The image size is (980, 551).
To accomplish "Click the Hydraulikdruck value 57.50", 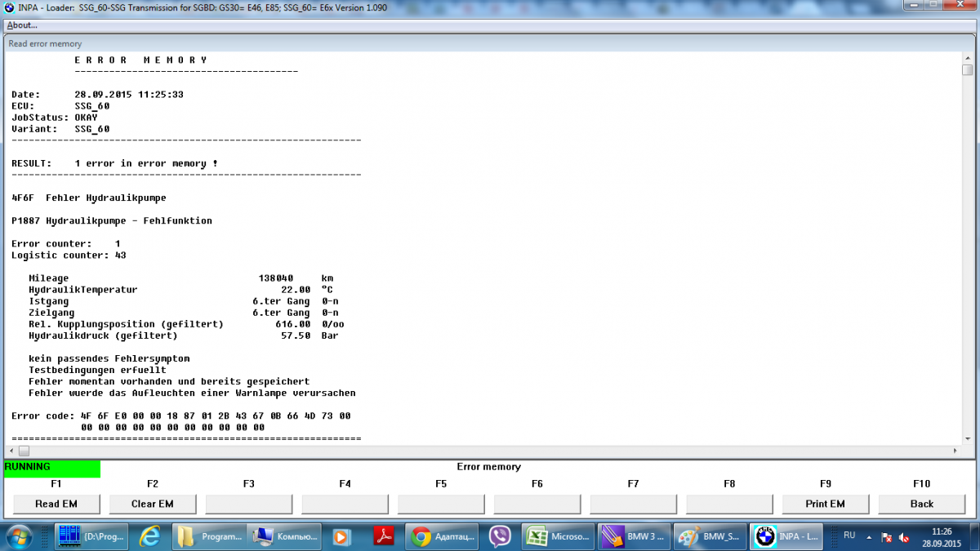I will (x=296, y=335).
